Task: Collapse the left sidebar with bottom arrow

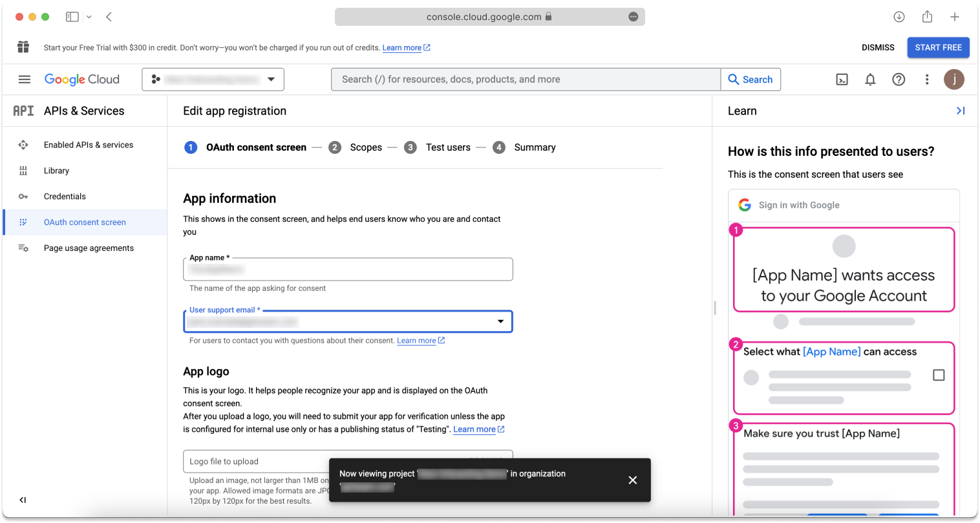Action: coord(22,499)
